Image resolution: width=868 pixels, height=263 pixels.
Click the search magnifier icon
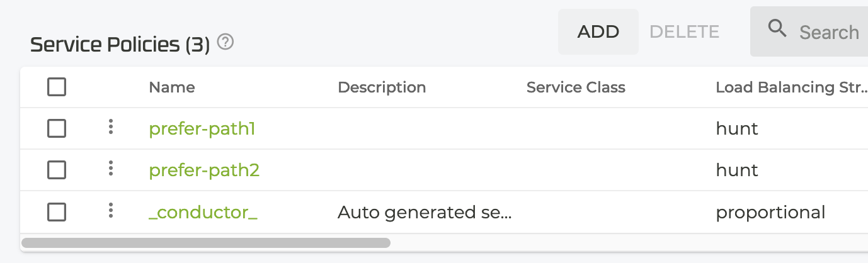pos(778,30)
